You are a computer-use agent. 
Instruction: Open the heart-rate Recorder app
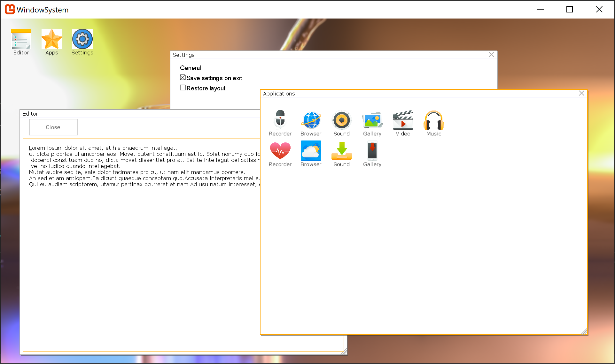[280, 151]
